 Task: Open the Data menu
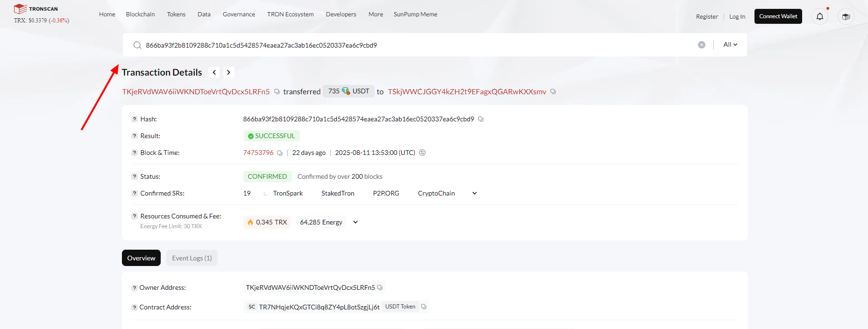204,14
